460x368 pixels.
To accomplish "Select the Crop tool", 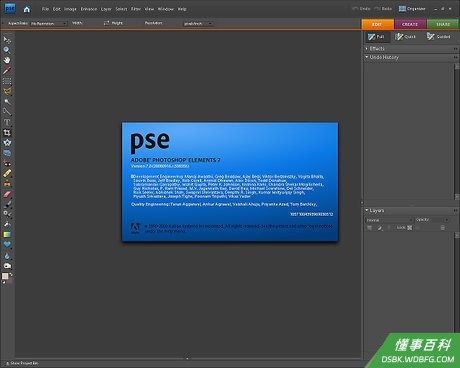I will (x=7, y=133).
